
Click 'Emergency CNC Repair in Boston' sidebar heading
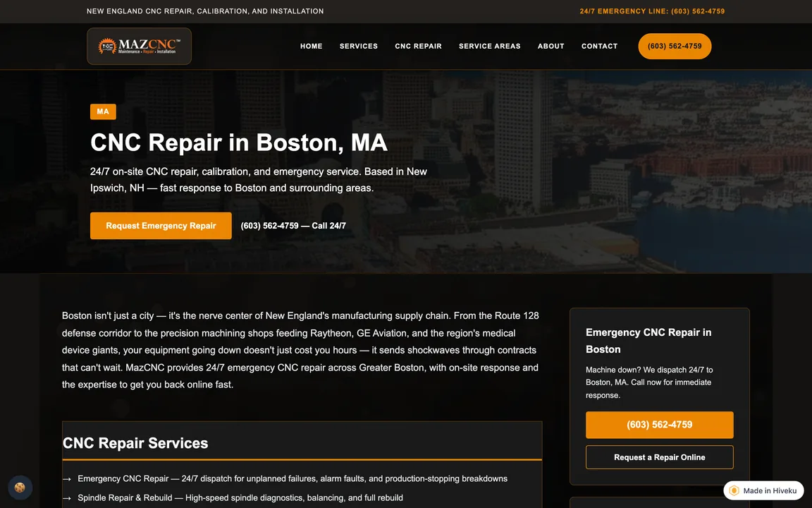pos(648,341)
